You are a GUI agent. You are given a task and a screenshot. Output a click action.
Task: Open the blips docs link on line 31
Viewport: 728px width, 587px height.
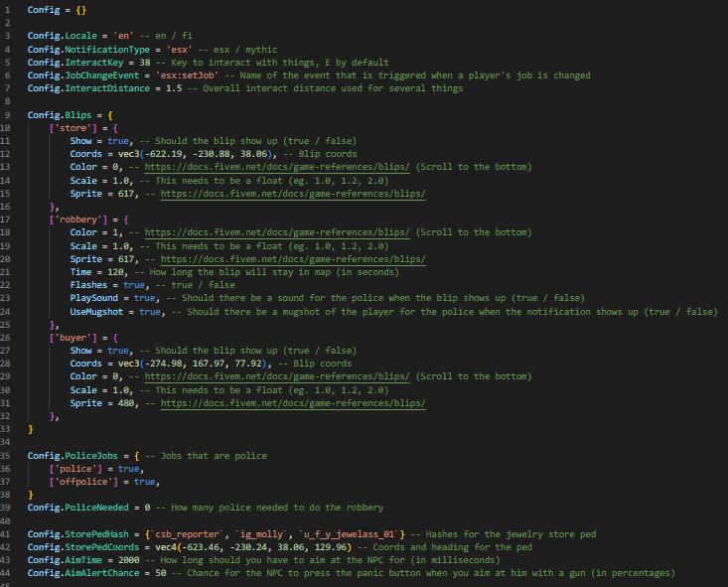click(x=293, y=403)
